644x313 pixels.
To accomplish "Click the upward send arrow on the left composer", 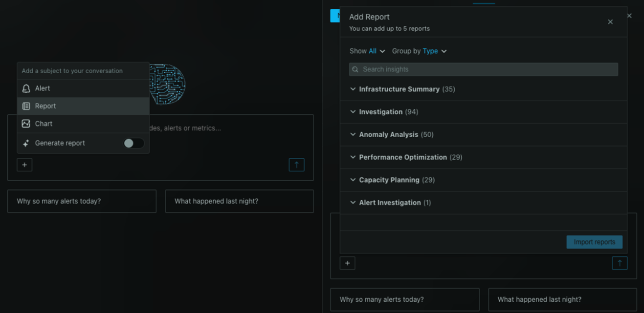I will click(296, 165).
